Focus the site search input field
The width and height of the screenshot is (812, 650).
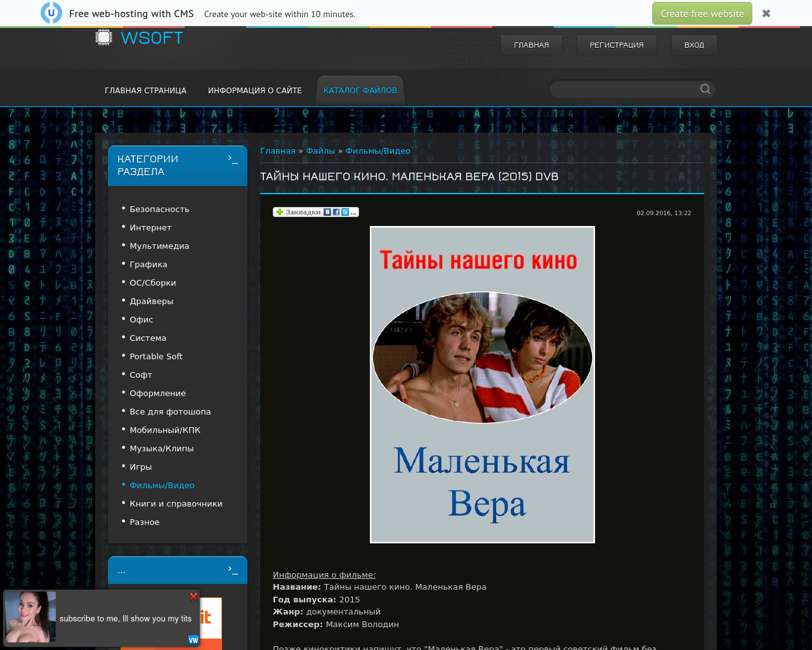[624, 89]
